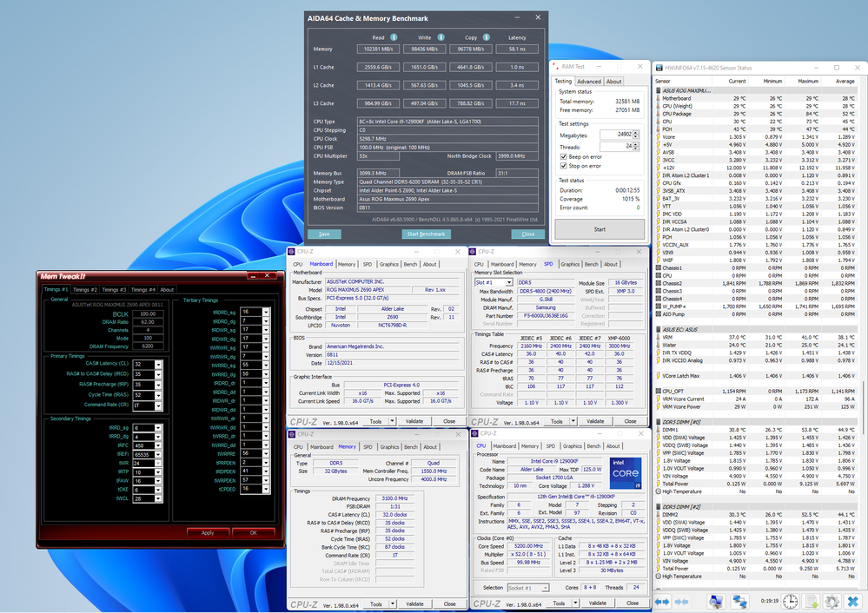The width and height of the screenshot is (868, 613).
Task: Toggle Stop on error checkbox
Action: [x=564, y=166]
